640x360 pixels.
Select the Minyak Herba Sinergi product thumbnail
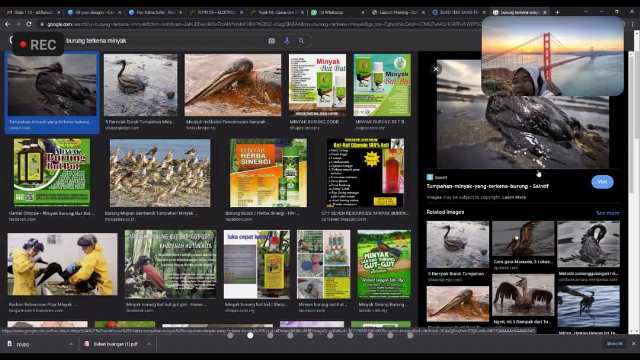pyautogui.click(x=268, y=173)
